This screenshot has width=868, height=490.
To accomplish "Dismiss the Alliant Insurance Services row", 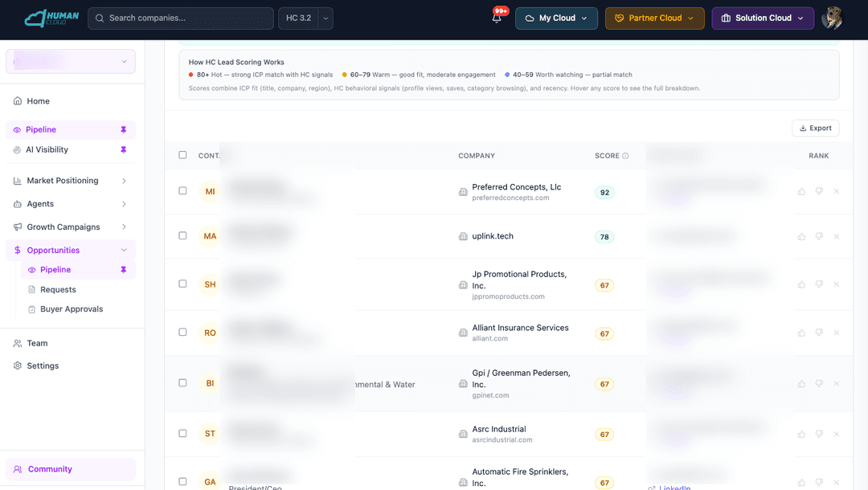I will tap(837, 333).
